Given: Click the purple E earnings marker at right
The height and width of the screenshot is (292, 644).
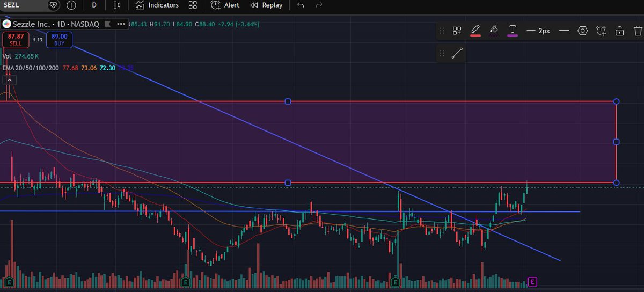Looking at the screenshot, I should coord(533,281).
